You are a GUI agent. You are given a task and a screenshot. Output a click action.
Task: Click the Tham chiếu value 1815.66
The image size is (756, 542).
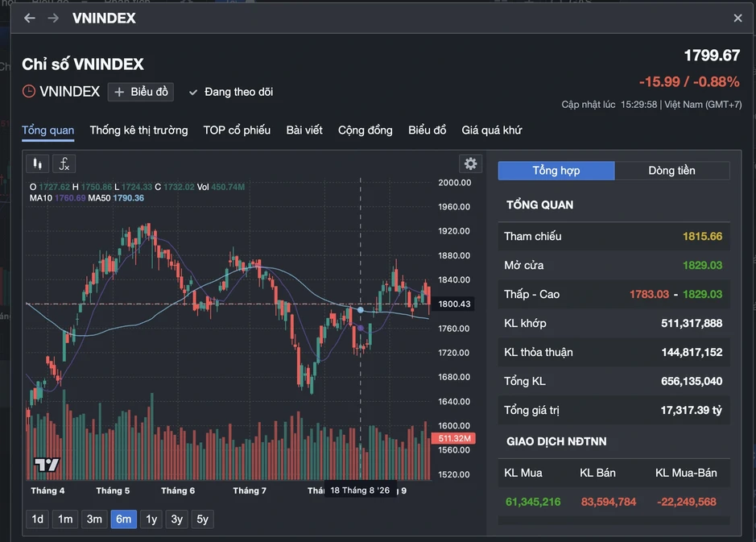pos(703,236)
